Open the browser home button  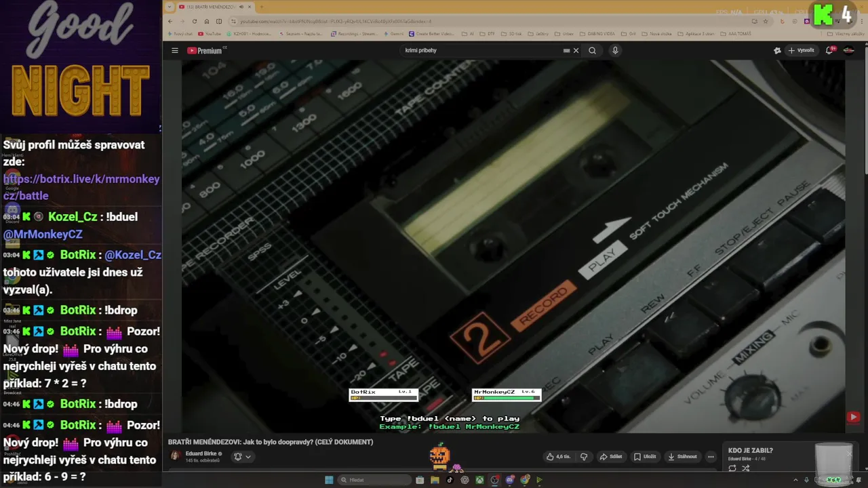[x=207, y=21]
